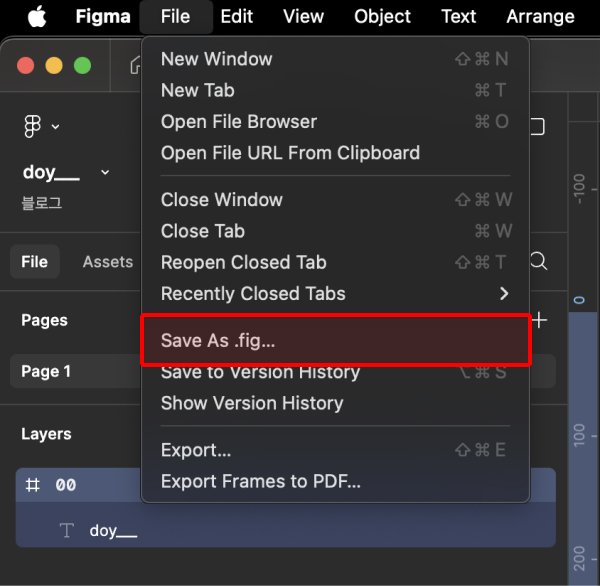
Task: Switch to the File tab in sidebar
Action: (34, 262)
